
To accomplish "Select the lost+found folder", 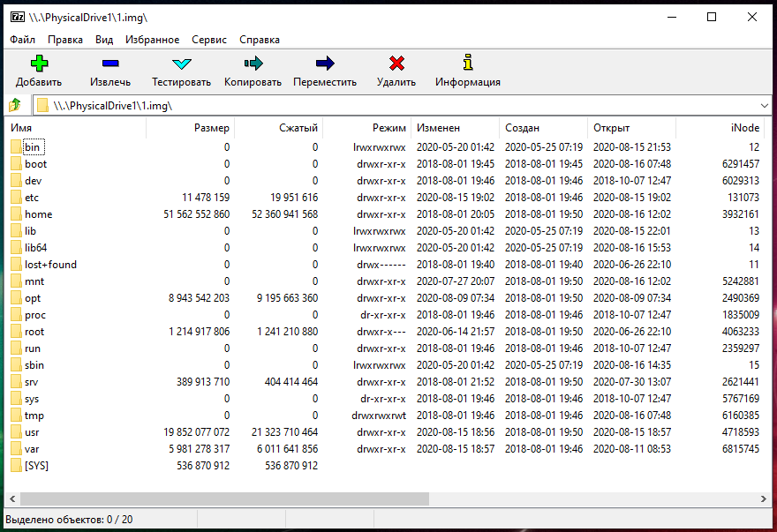I will (x=50, y=265).
